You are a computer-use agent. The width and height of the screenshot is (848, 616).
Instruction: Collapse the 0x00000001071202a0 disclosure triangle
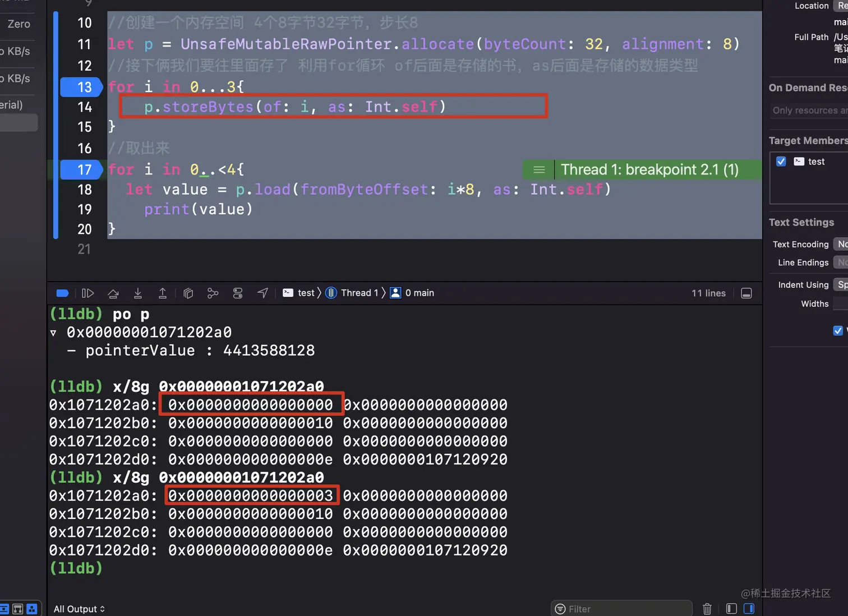tap(53, 333)
